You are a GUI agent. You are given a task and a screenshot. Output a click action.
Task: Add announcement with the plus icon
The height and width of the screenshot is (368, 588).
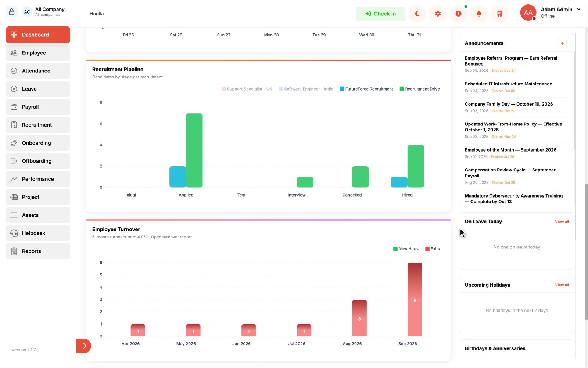coord(562,43)
